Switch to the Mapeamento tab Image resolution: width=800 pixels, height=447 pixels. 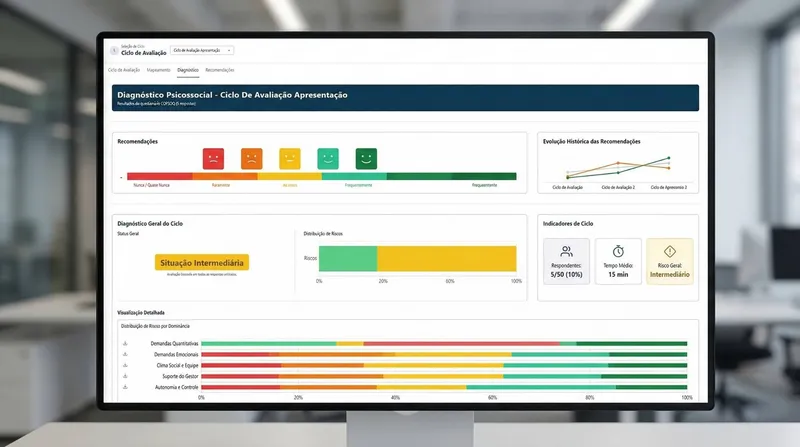point(158,70)
